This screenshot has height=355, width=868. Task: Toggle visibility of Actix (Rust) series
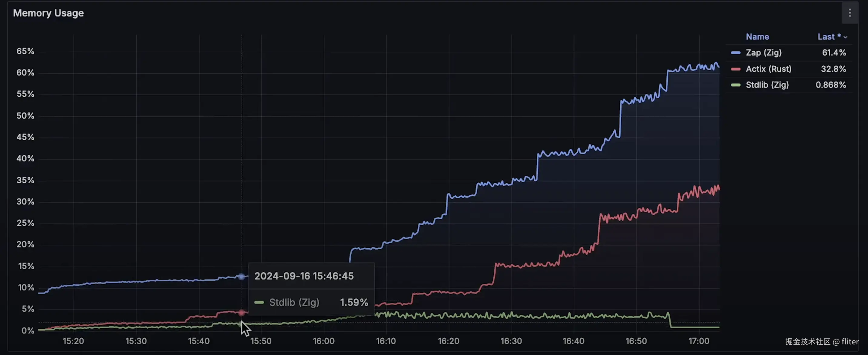coord(768,69)
